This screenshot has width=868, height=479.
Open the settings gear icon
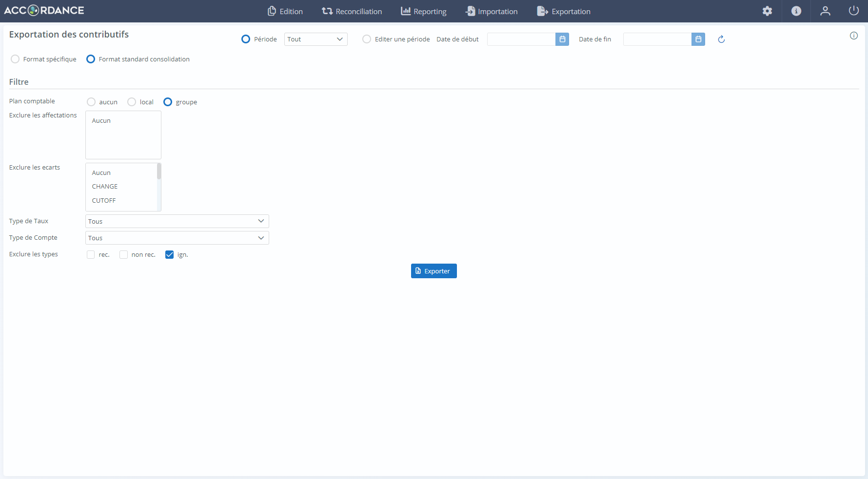pyautogui.click(x=767, y=11)
